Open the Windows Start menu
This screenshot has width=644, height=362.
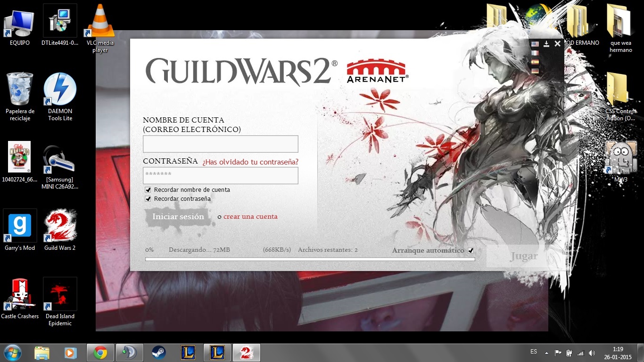point(12,353)
